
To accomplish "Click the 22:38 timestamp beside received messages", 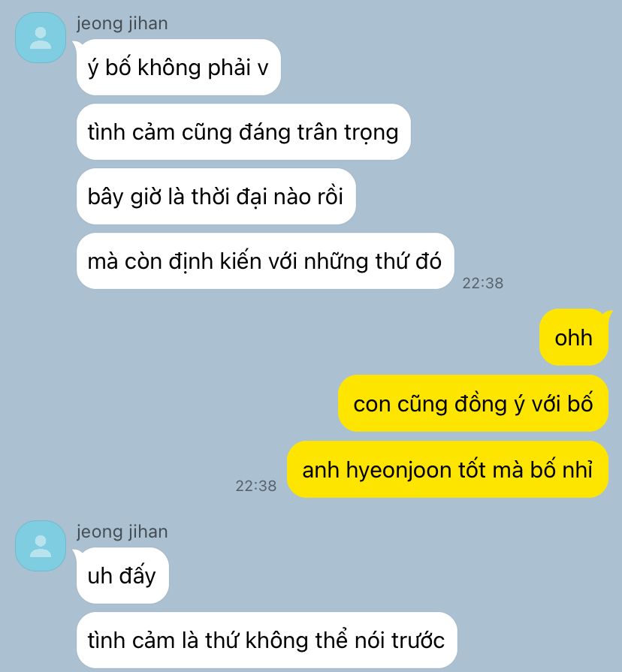I will pyautogui.click(x=483, y=283).
